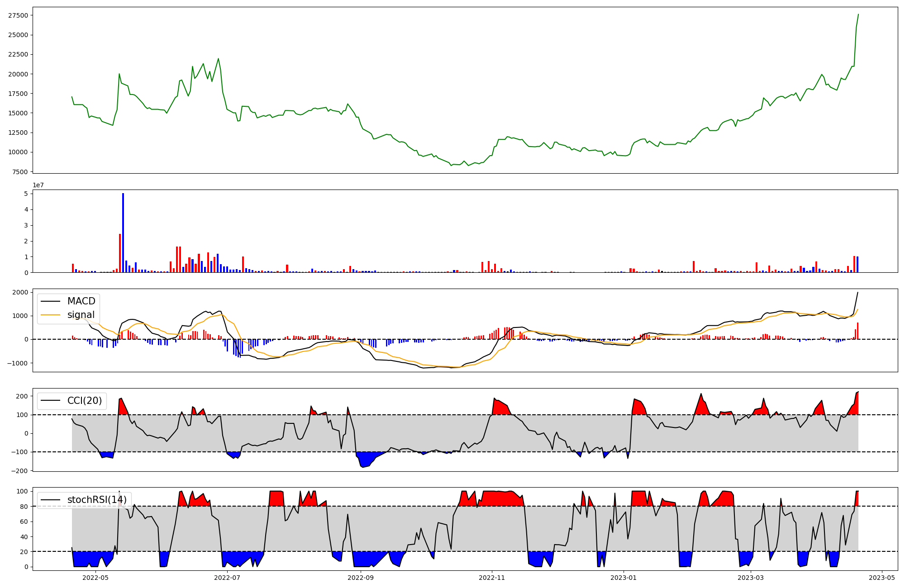Viewport: 905px width, 588px height.
Task: Click the 27500 price axis label
Action: (x=18, y=15)
